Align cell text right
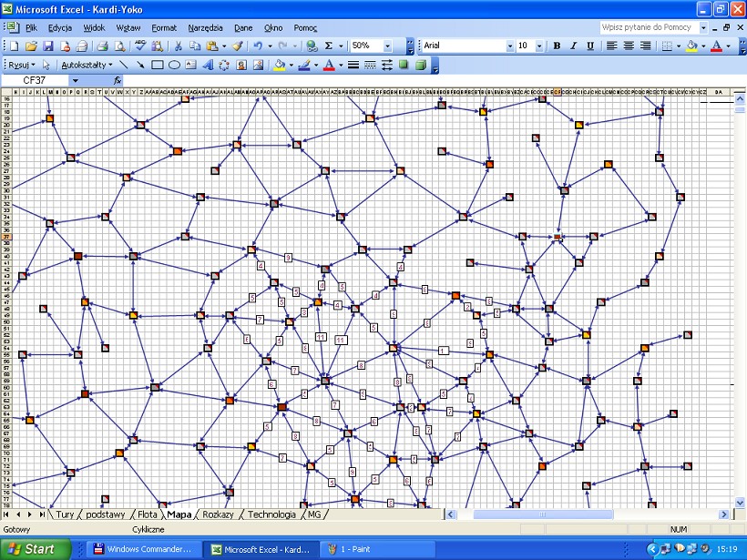This screenshot has width=747, height=560. click(x=646, y=46)
